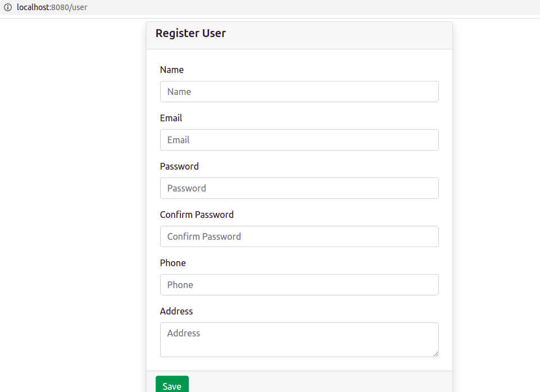Click the resize handle on the Address textarea

435,353
